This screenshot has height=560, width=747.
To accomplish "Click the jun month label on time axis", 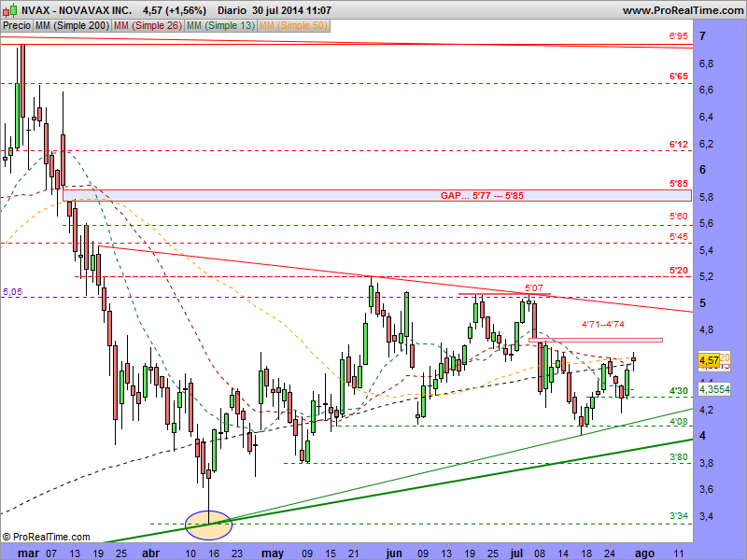I will coord(393,553).
